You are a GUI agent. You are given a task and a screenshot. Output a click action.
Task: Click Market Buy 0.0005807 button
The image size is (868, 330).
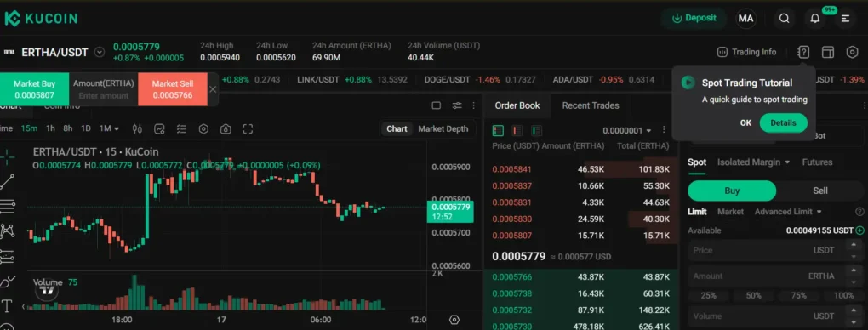(x=34, y=89)
